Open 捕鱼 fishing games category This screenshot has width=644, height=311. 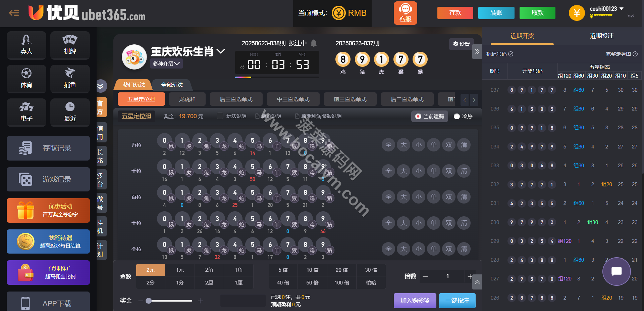pos(70,79)
